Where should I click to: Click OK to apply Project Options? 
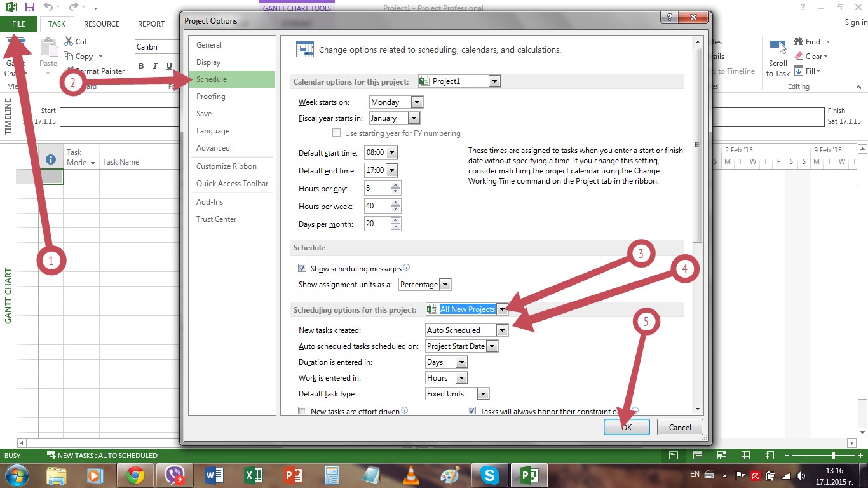tap(627, 427)
